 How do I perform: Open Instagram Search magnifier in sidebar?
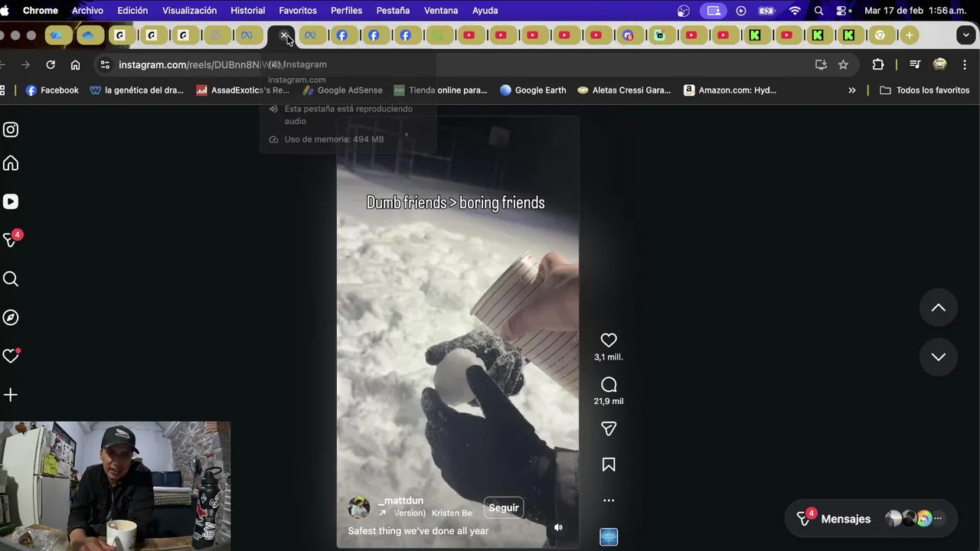11,279
